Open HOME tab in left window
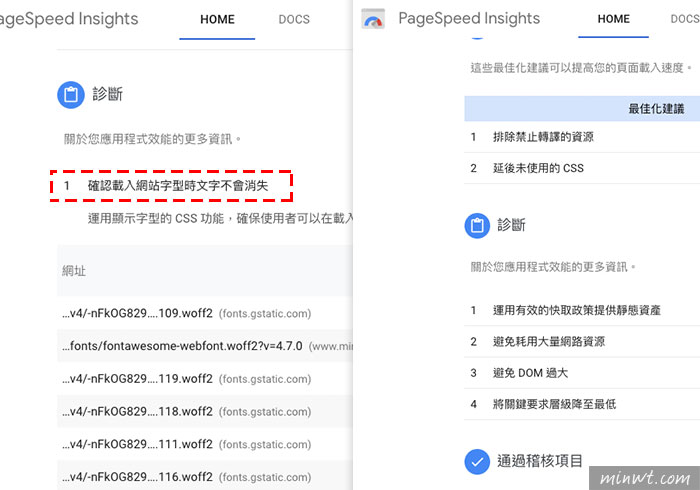Image resolution: width=700 pixels, height=490 pixels. [x=217, y=20]
